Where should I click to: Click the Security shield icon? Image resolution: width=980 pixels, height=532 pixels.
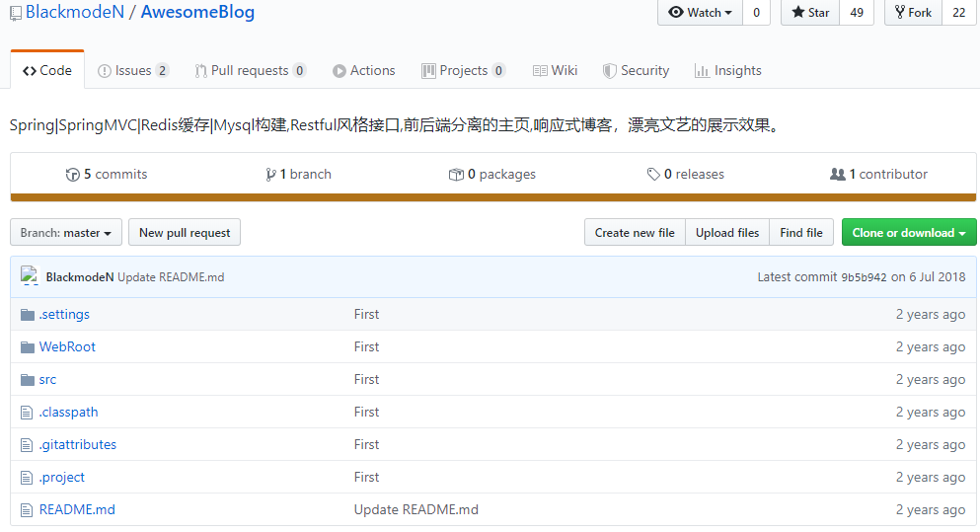[x=609, y=71]
